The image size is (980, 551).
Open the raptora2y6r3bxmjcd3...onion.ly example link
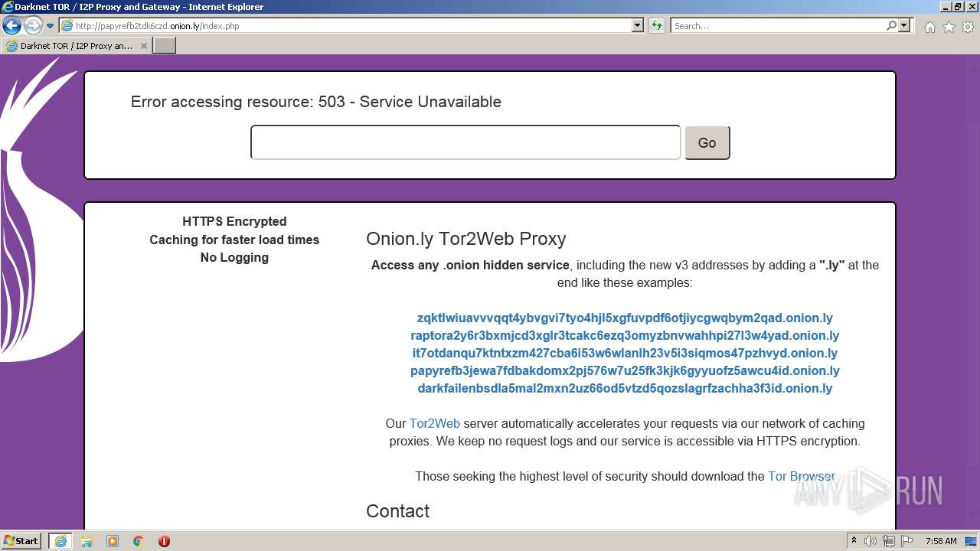(x=625, y=335)
